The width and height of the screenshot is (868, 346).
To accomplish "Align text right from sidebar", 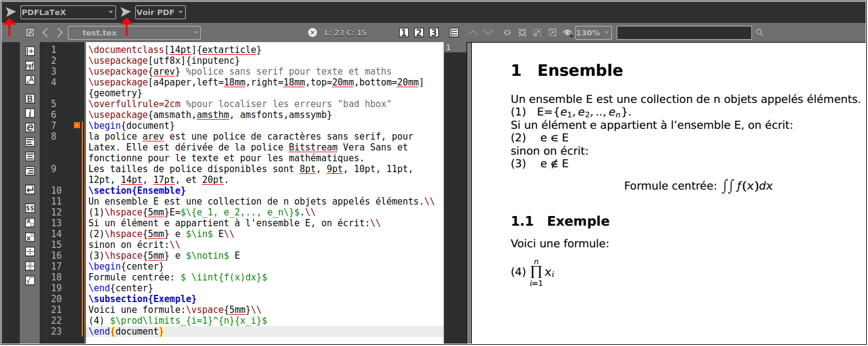I will pyautogui.click(x=30, y=171).
